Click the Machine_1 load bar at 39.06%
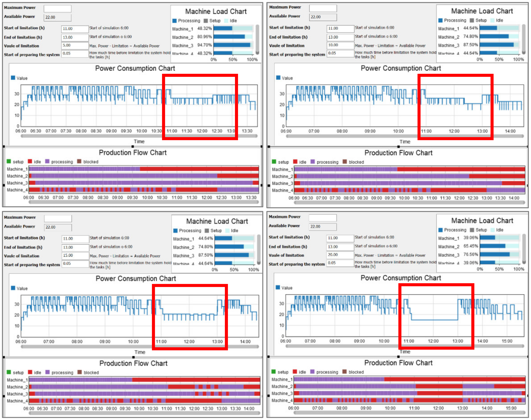The image size is (531, 420). [487, 238]
